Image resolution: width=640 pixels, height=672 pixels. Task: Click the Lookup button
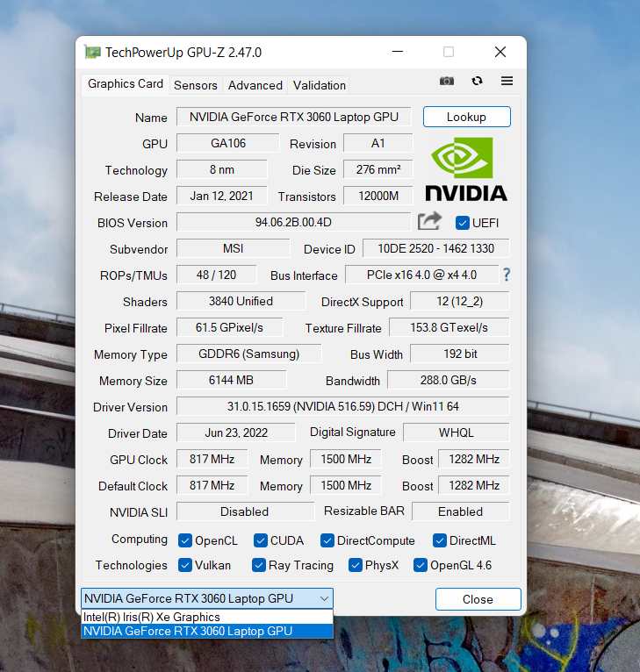[467, 117]
